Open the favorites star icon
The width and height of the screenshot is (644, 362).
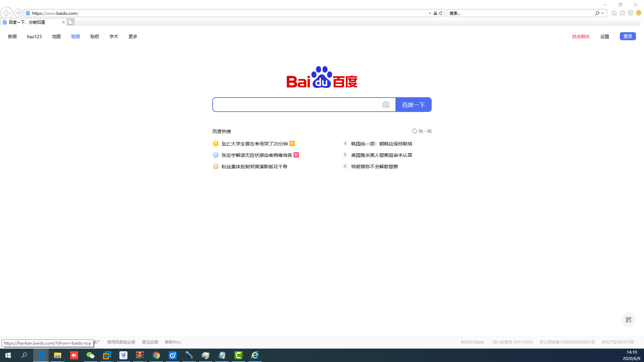tap(622, 13)
